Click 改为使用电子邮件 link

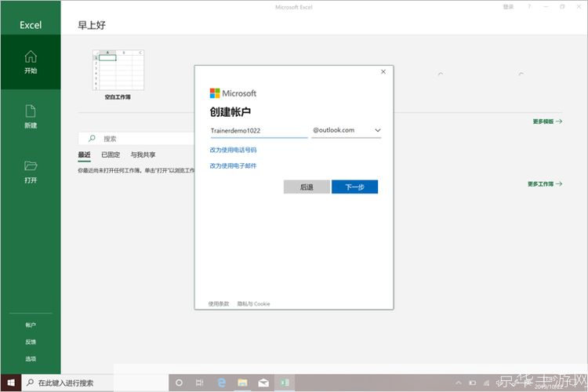[233, 165]
